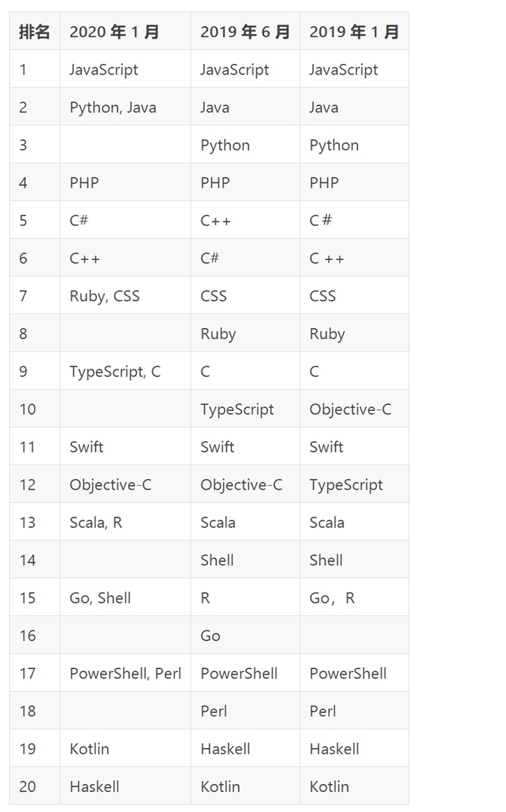This screenshot has width=506, height=812.
Task: Click the 2019 年 6 月 column header
Action: coord(245,31)
